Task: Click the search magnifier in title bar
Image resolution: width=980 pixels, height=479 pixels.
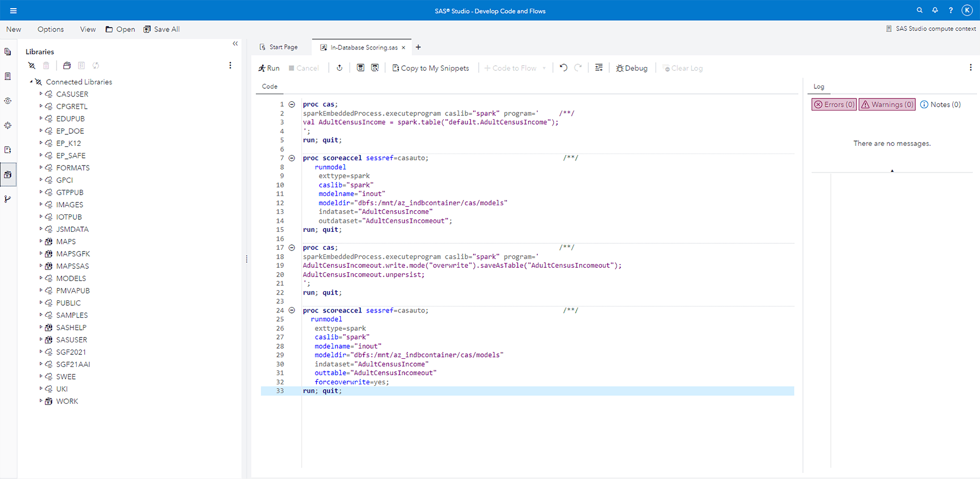Action: (x=920, y=10)
